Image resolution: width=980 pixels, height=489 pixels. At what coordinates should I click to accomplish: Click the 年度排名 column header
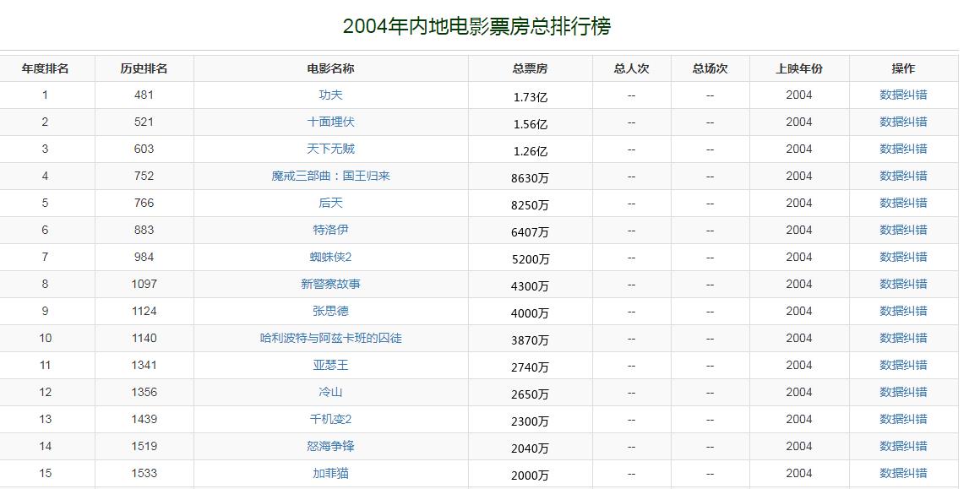point(46,68)
